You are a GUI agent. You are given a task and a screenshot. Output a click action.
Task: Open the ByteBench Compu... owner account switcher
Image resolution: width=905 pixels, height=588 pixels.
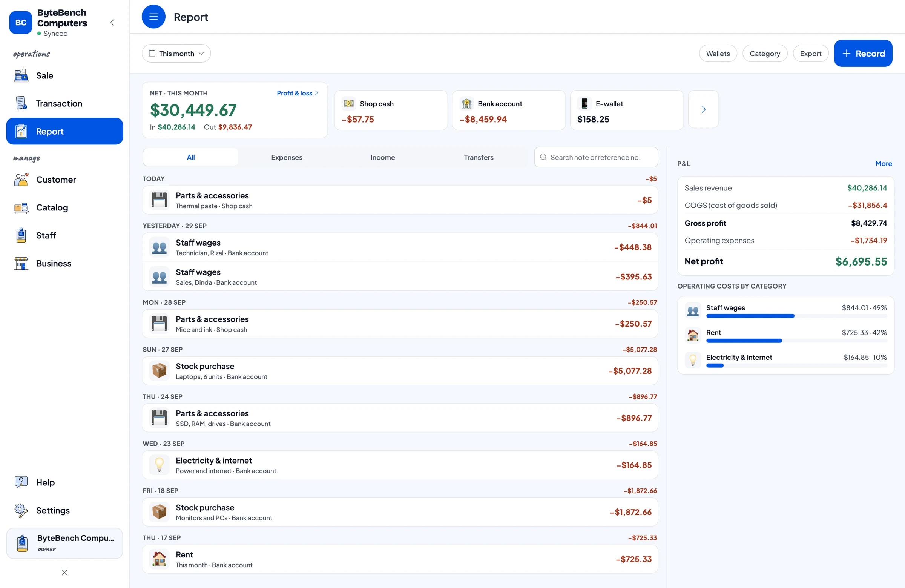[x=64, y=543]
